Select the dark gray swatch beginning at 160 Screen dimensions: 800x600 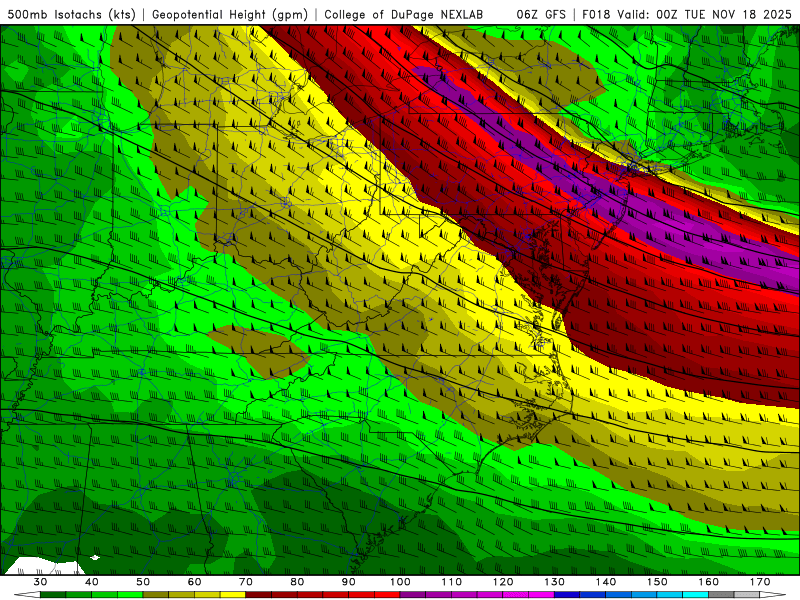tap(721, 594)
